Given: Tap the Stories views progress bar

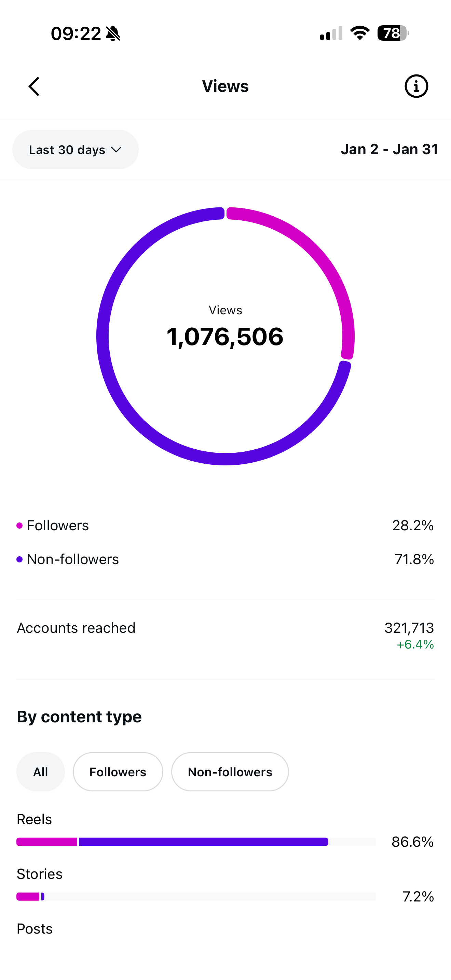Looking at the screenshot, I should point(196,897).
